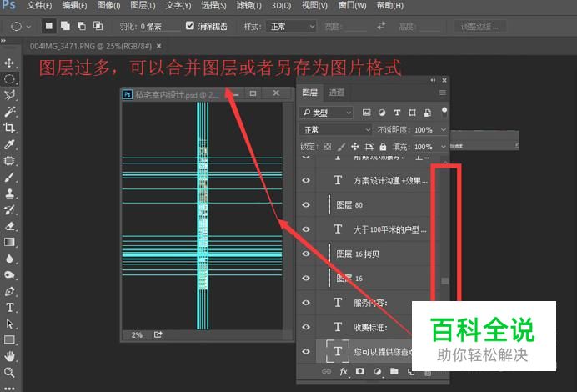
Task: Select the Blur drop tool
Action: click(9, 259)
